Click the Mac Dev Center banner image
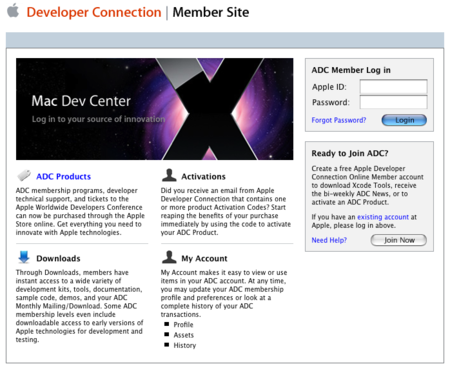This screenshot has height=373, width=450. 155,109
